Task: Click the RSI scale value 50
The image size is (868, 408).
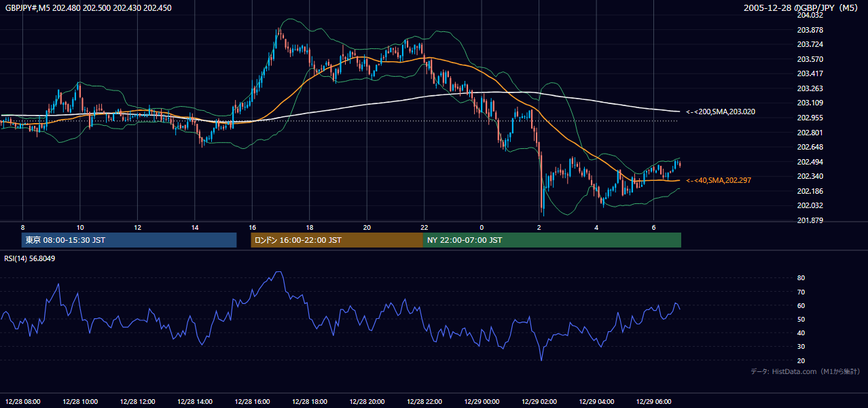Action: pos(801,319)
